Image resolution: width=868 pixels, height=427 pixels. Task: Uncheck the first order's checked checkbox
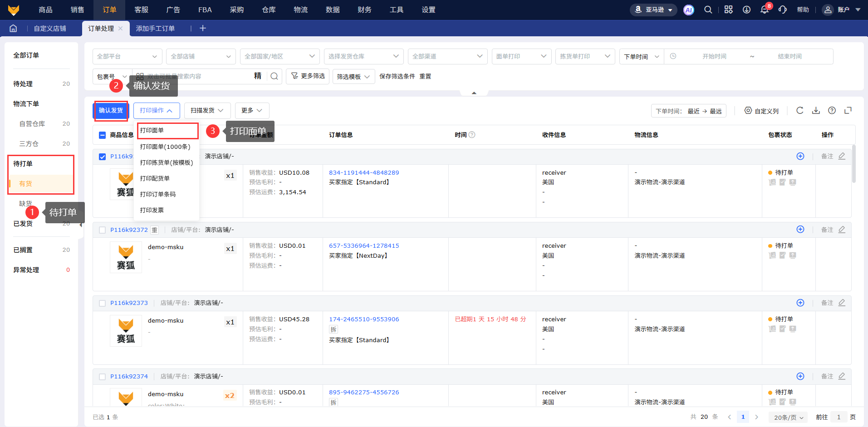pyautogui.click(x=102, y=157)
